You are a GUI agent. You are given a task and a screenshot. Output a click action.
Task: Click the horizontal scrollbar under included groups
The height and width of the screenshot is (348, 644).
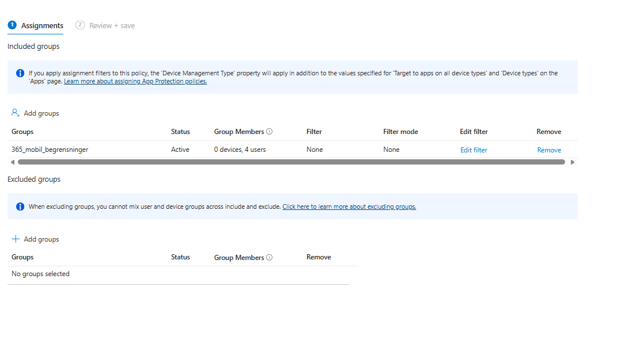pyautogui.click(x=291, y=162)
